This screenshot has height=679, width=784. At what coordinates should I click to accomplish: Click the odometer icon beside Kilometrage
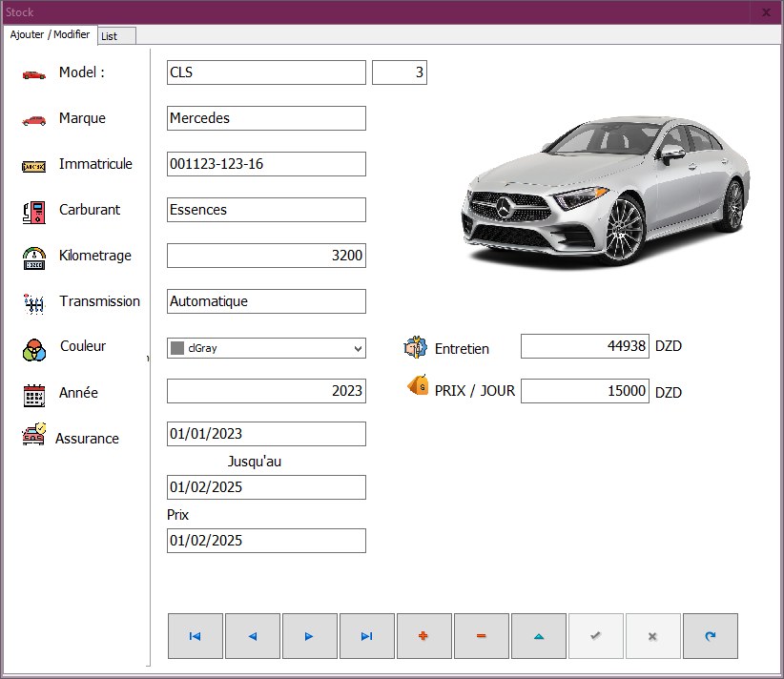pyautogui.click(x=34, y=258)
